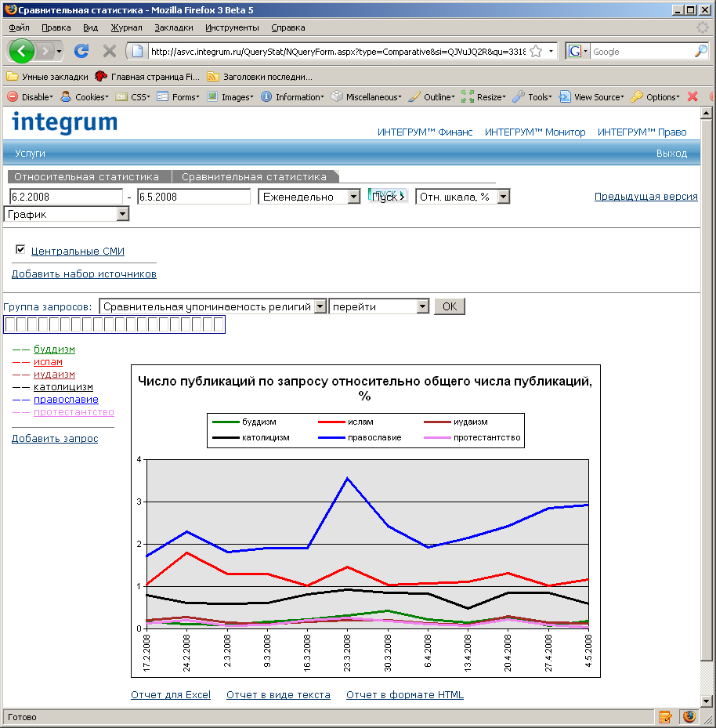The width and height of the screenshot is (716, 728).
Task: Open the CSS developer toolbar menu
Action: point(132,96)
